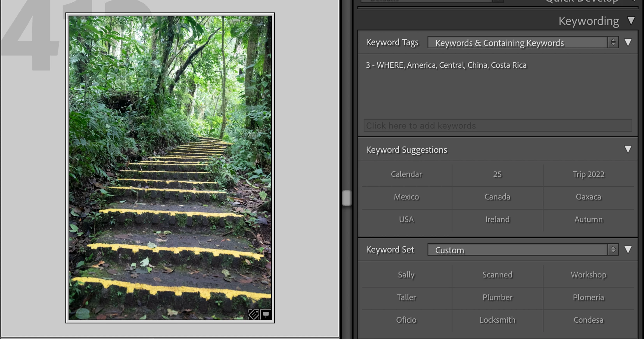
Task: Add the 25 keyword suggestion
Action: click(x=497, y=174)
